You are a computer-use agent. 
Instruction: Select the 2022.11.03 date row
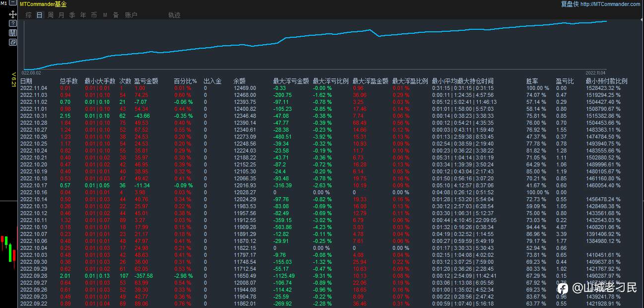tap(321, 95)
